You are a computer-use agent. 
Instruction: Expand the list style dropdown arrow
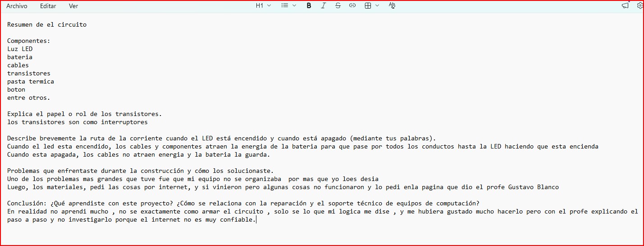(x=294, y=6)
